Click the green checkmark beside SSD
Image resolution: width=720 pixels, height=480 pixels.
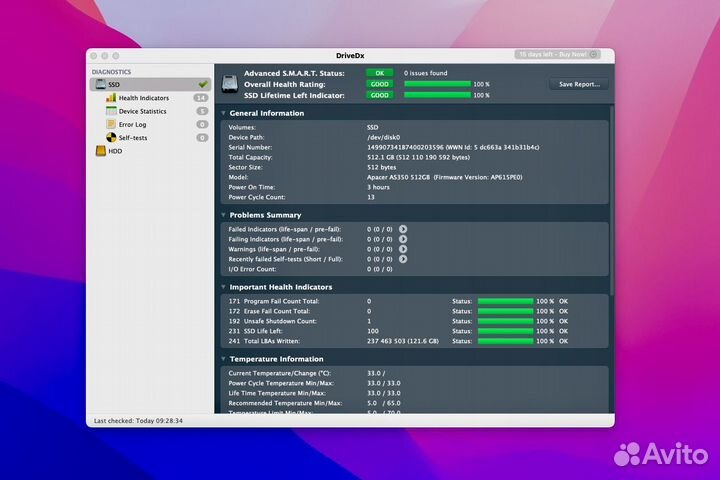pyautogui.click(x=202, y=84)
